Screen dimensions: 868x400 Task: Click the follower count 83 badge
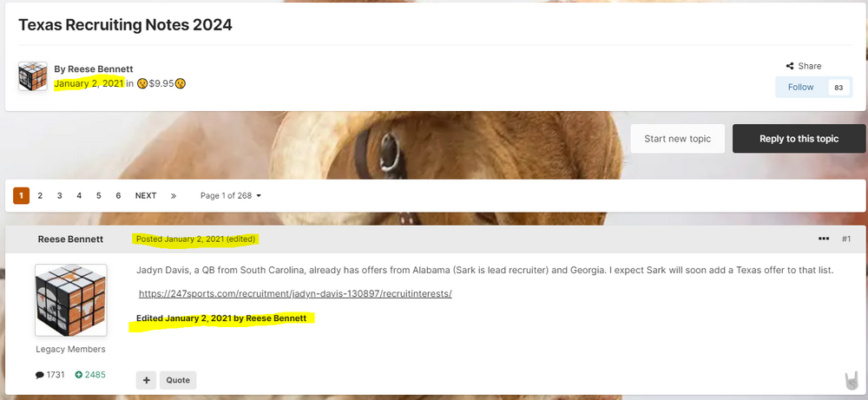[x=838, y=88]
